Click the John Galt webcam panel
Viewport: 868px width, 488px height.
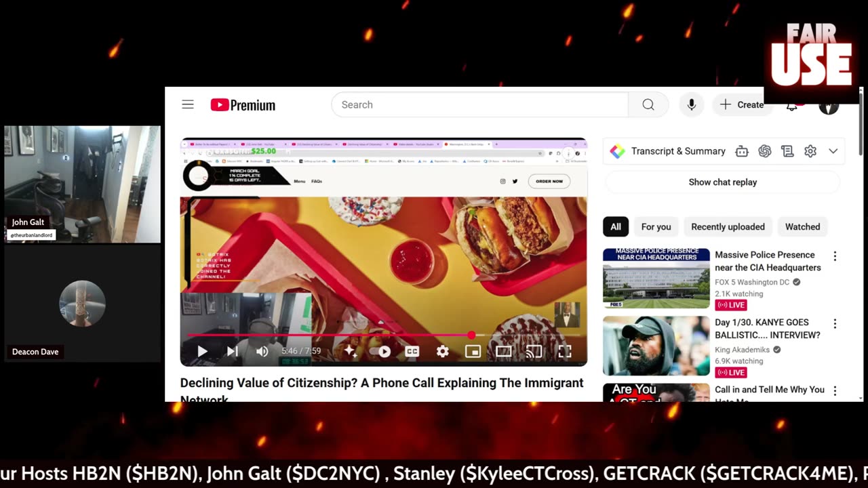pyautogui.click(x=83, y=184)
